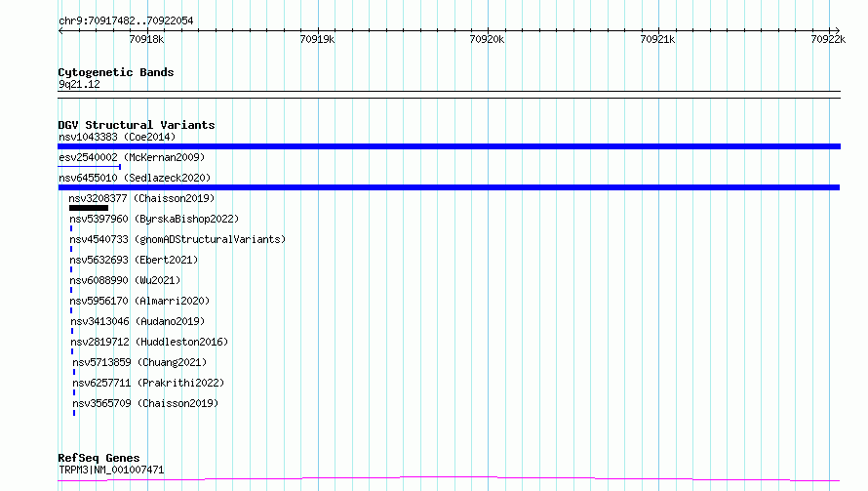Image resolution: width=868 pixels, height=491 pixels.
Task: Open variant esv2540002 (McKernan2009) label
Action: (x=132, y=157)
